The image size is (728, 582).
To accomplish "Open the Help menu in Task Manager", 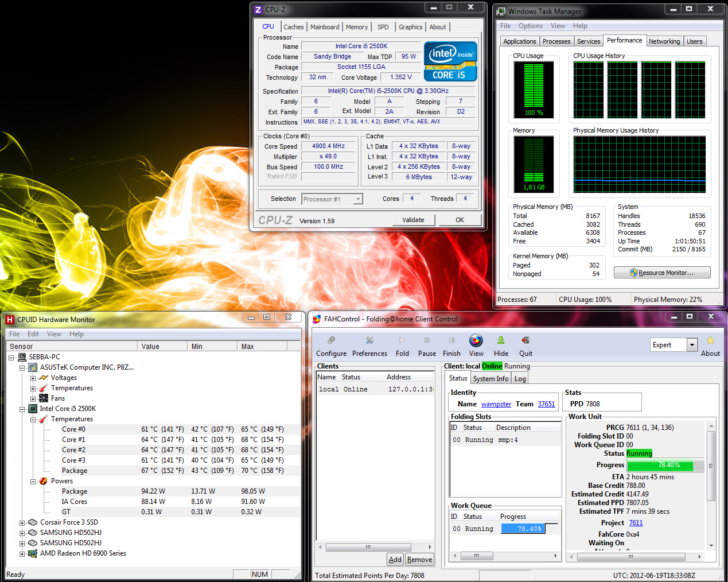I will pyautogui.click(x=580, y=26).
